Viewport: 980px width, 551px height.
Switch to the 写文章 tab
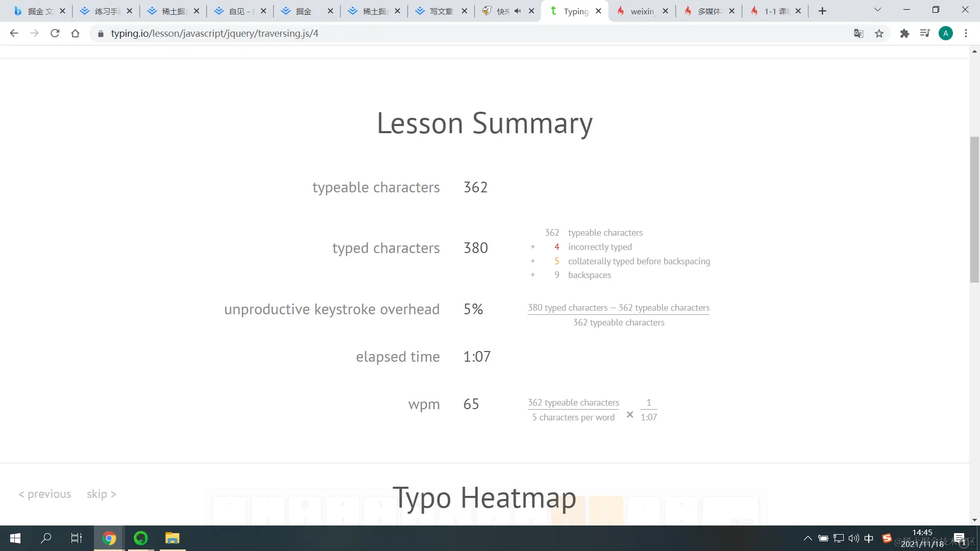click(440, 11)
